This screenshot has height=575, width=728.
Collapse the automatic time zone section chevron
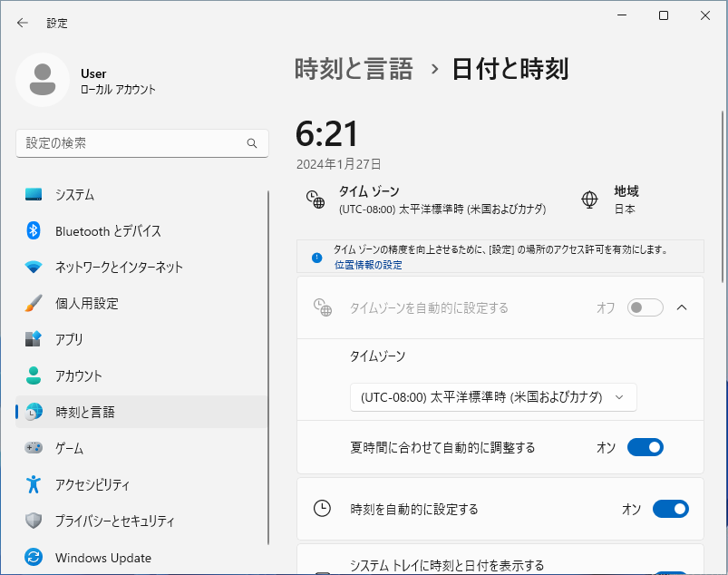(x=682, y=307)
